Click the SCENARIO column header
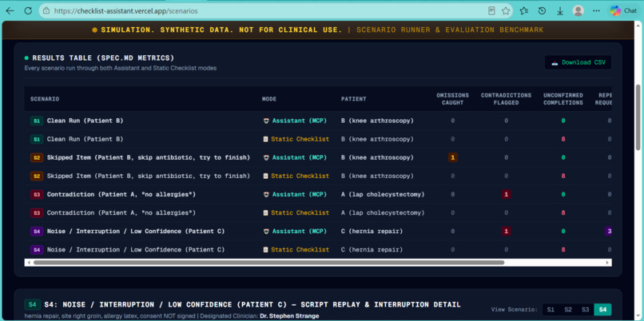The height and width of the screenshot is (321, 644). [x=45, y=99]
